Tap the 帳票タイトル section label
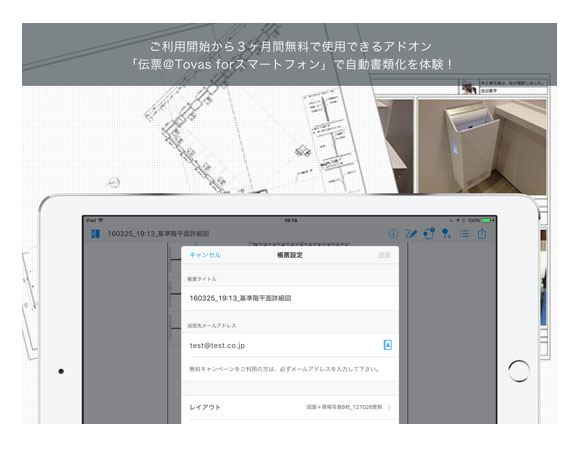Viewport: 585px width, 453px height. (x=201, y=279)
